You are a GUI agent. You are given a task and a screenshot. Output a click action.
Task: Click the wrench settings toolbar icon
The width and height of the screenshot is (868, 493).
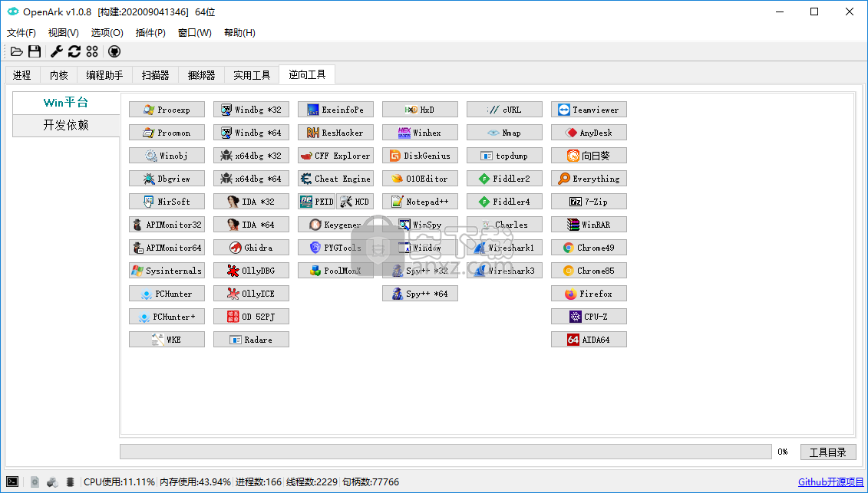click(x=57, y=51)
